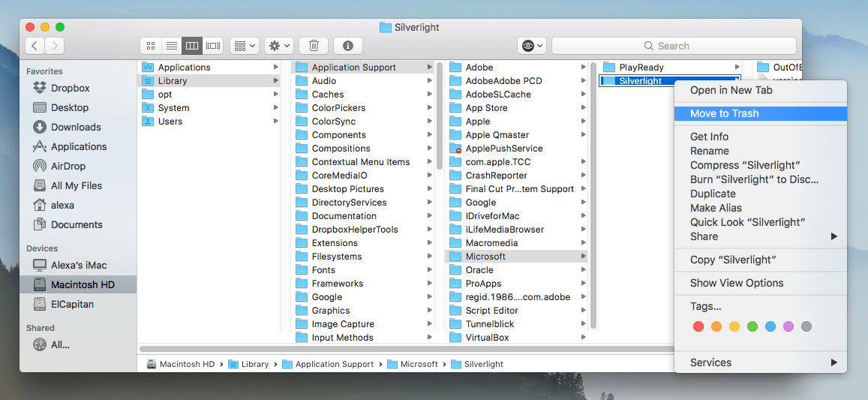868x400 pixels.
Task: Switch to column view
Action: [x=192, y=46]
